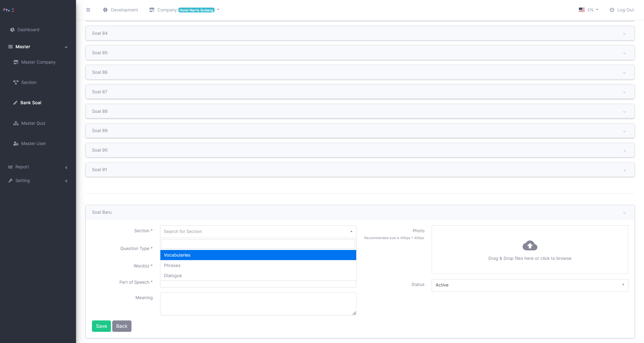Open Master User in sidebar
Viewport: 644px width, 343px height.
[33, 143]
